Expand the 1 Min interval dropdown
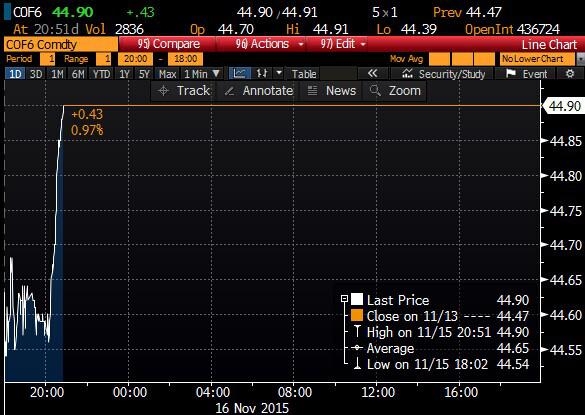 pos(202,74)
